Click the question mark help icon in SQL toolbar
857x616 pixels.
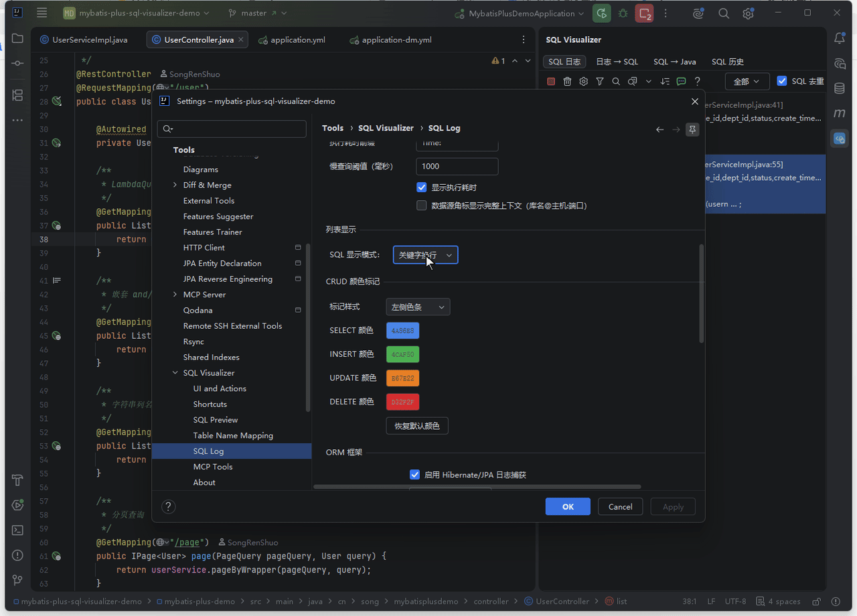697,81
